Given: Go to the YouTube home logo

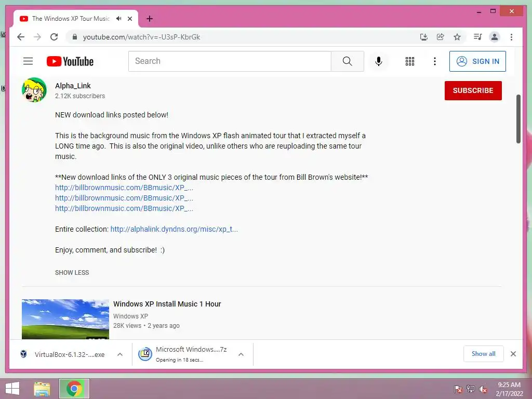Looking at the screenshot, I should point(70,61).
